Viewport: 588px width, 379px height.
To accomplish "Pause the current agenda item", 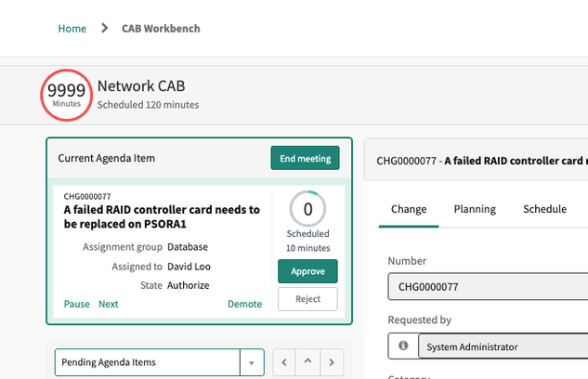I will click(76, 304).
